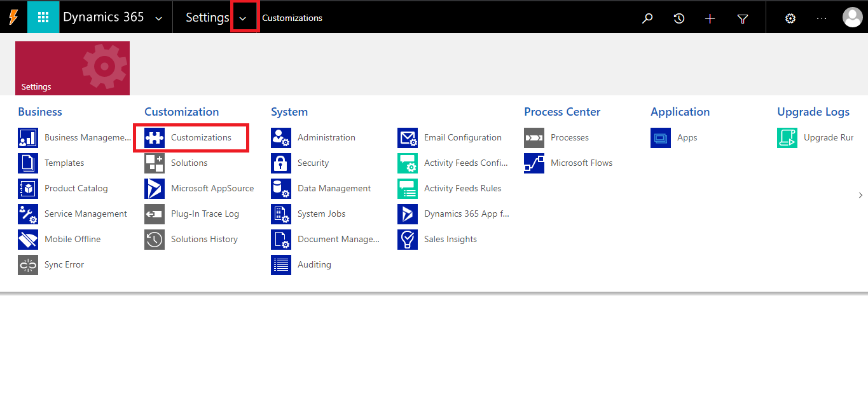Click the Plug-In Trace Log icon

pyautogui.click(x=155, y=214)
